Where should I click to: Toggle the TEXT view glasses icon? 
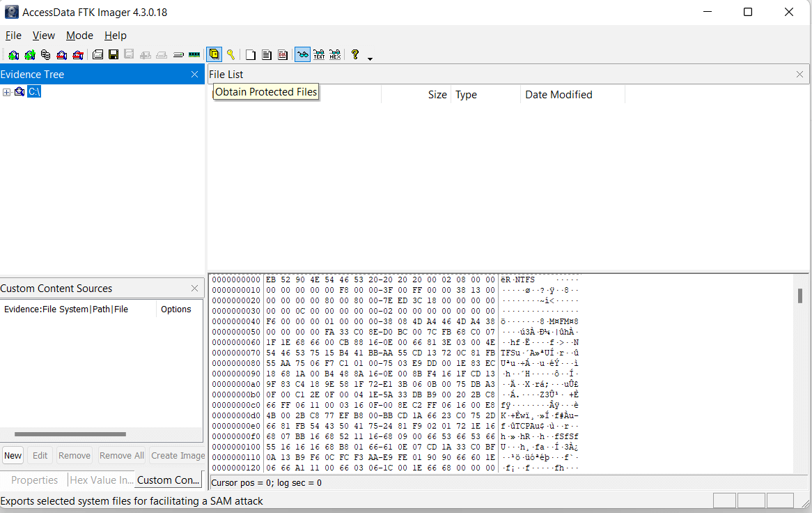pyautogui.click(x=319, y=54)
